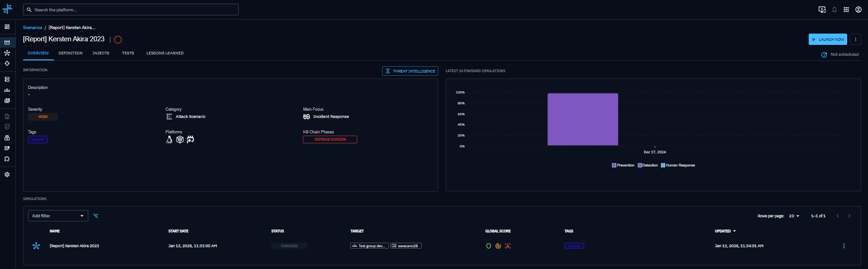
Task: Toggle Human Response series in chart legend
Action: [677, 166]
